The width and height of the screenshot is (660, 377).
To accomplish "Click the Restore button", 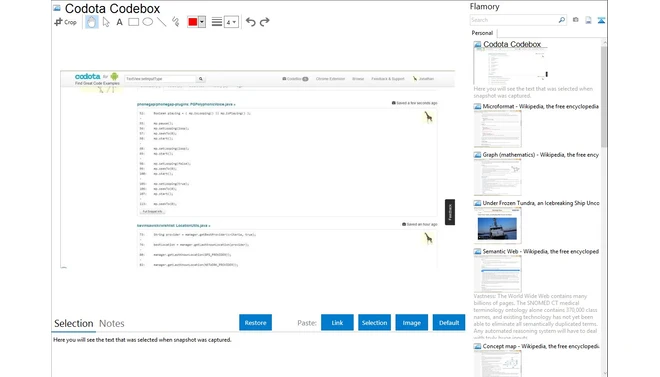I will click(255, 323).
